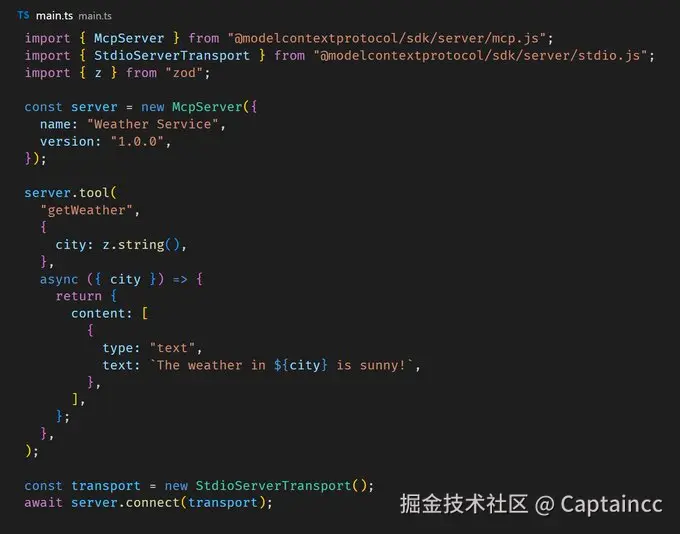Open the "@modelcontextprotocol/sdk/server/stdio.js" module string
680x534 pixels.
coord(481,56)
